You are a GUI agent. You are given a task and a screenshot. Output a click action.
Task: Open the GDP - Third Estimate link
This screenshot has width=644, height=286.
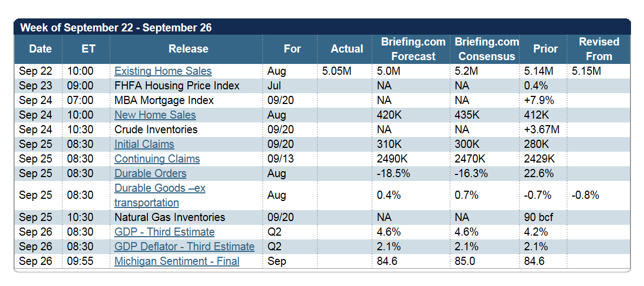(x=164, y=232)
